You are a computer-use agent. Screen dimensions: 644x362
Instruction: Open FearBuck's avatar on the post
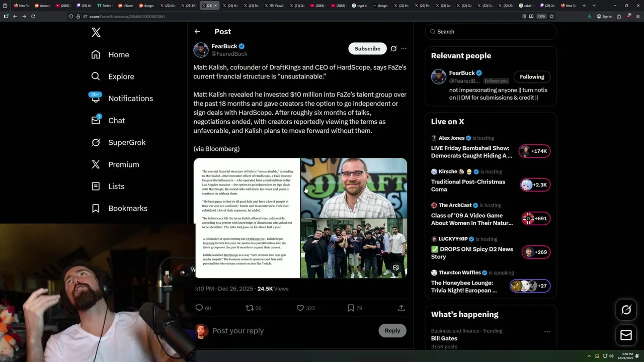tap(201, 50)
